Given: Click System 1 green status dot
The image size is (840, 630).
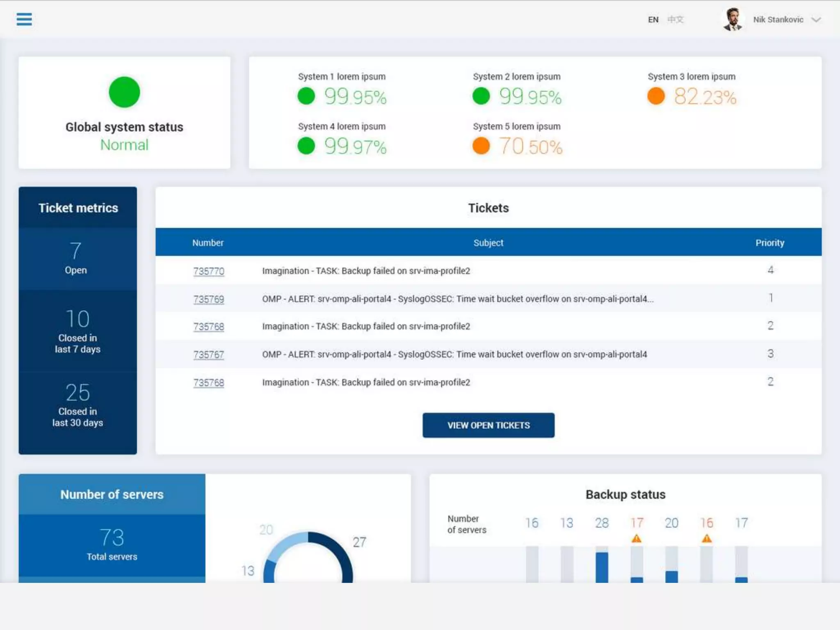Looking at the screenshot, I should 306,96.
